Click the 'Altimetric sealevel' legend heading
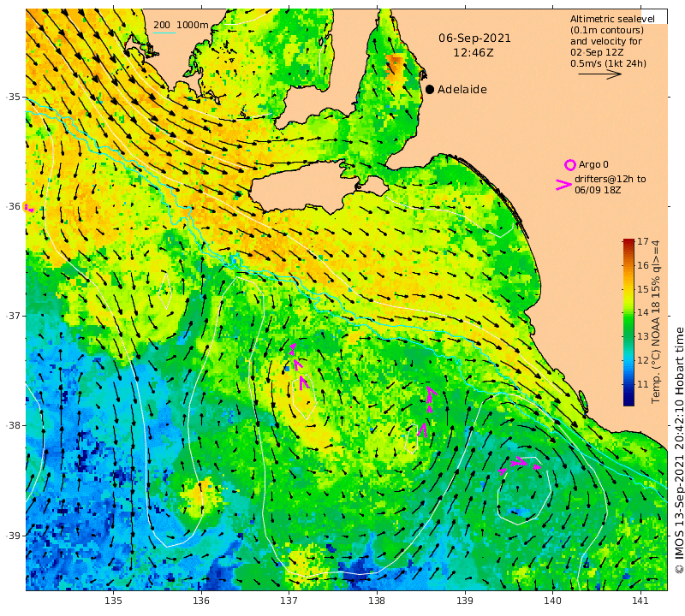 612,19
